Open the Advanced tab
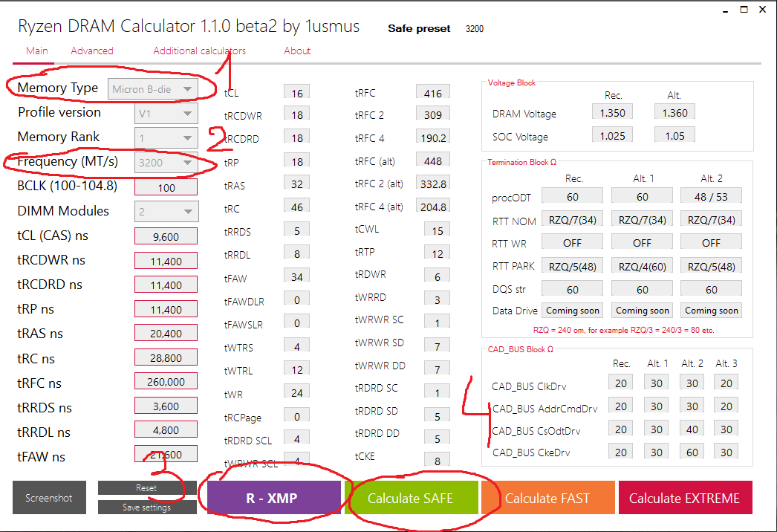The image size is (777, 532). [x=91, y=51]
